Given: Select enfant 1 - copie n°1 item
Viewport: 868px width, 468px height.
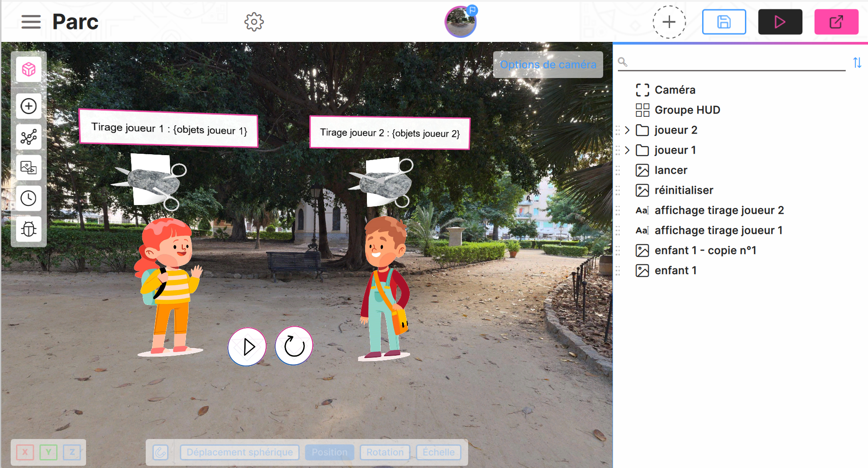Looking at the screenshot, I should [x=705, y=250].
